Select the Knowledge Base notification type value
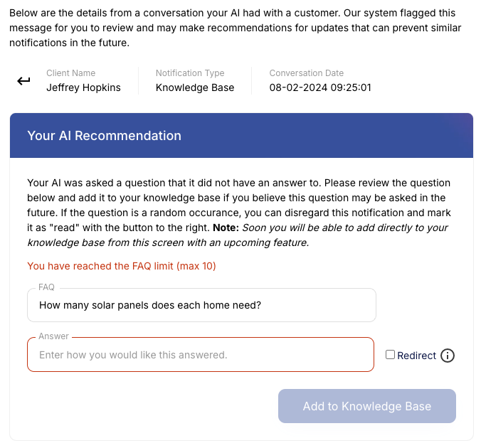481x448 pixels. click(195, 87)
